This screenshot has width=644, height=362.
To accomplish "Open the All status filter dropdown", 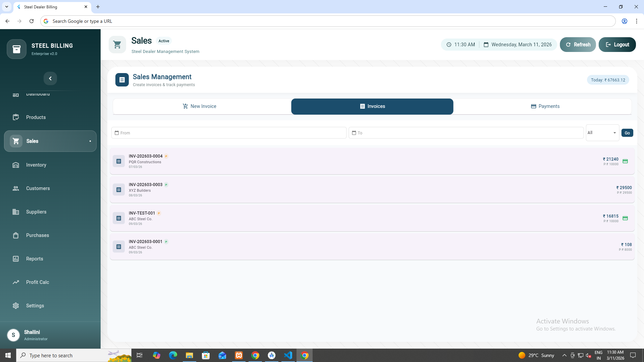I will point(602,133).
